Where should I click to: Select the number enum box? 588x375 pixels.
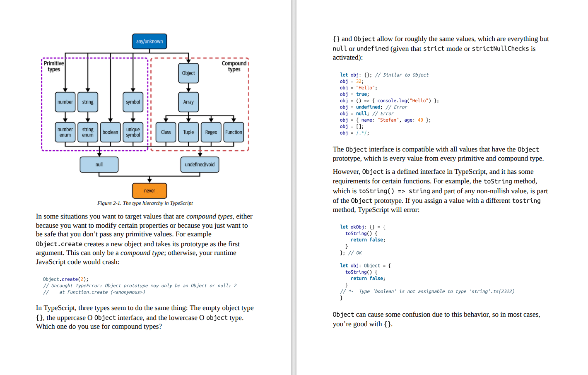(x=65, y=132)
